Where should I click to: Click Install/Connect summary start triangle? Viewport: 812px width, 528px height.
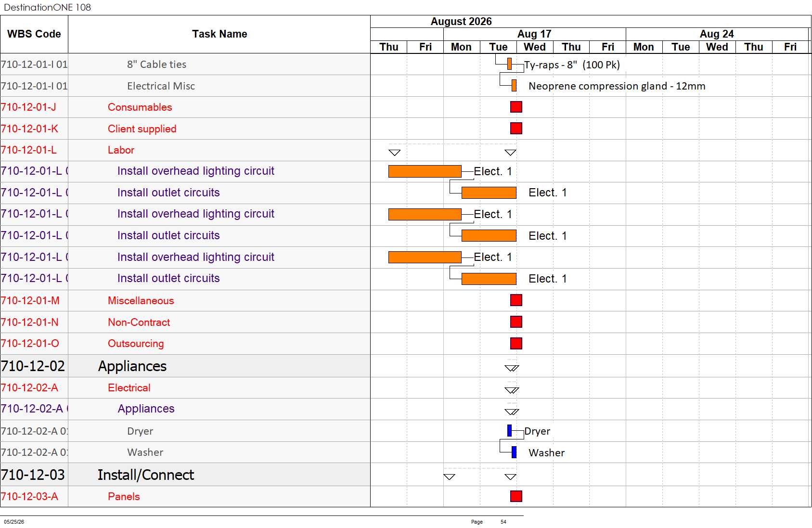(449, 476)
